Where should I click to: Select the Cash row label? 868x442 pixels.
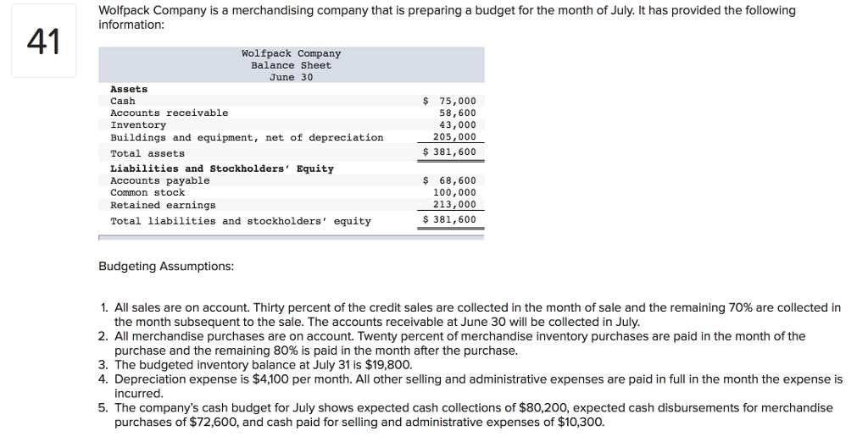pos(123,101)
